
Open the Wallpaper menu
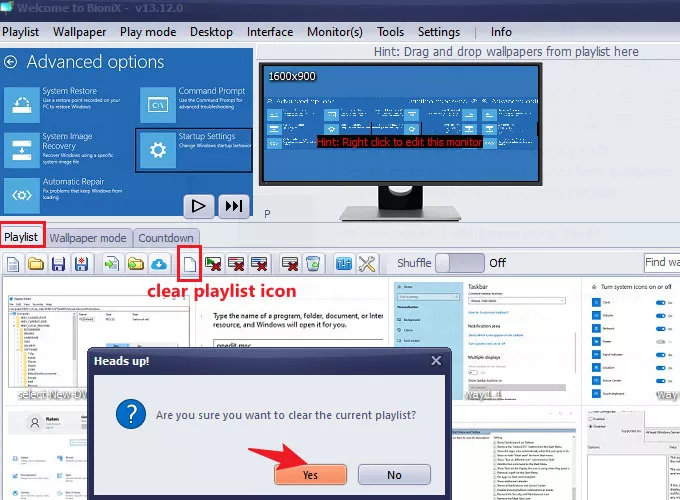pos(79,32)
